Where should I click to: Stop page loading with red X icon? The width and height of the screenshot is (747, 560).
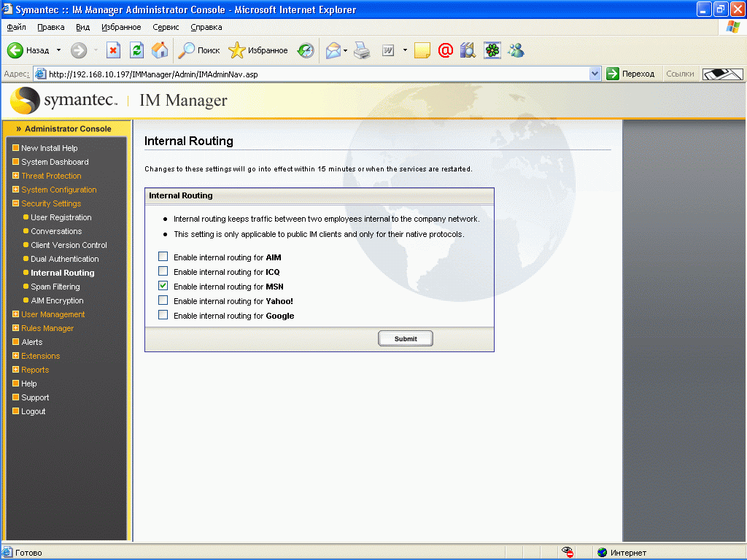coord(113,50)
